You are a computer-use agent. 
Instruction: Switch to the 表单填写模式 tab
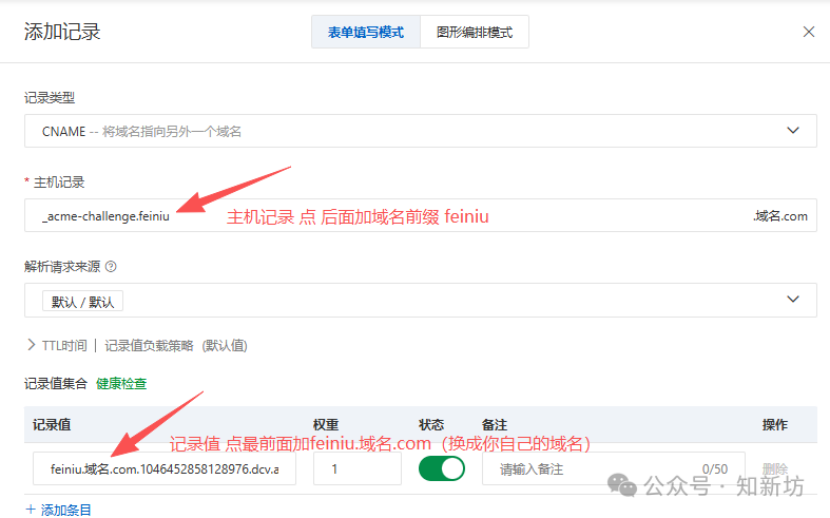(365, 32)
